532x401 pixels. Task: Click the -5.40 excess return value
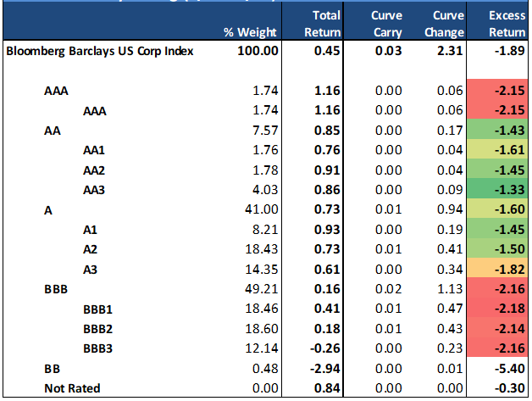(506, 370)
